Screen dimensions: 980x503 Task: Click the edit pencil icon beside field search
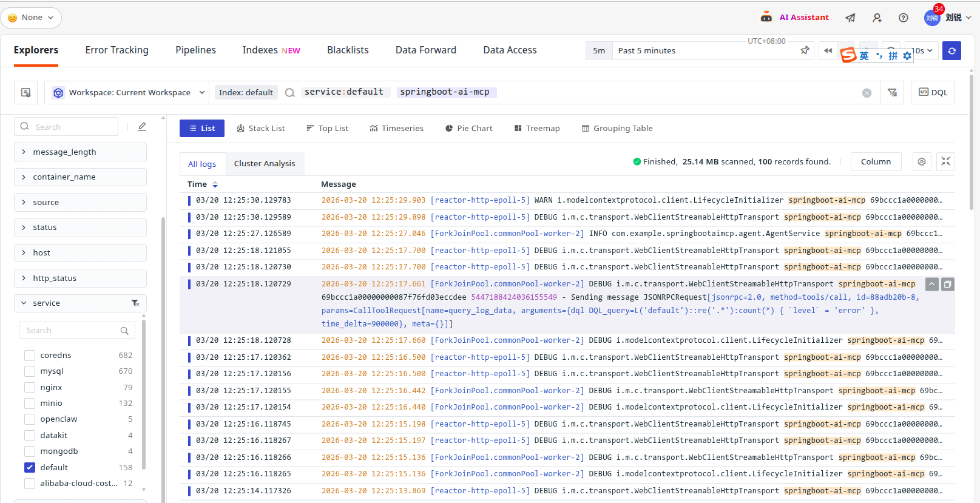coord(142,127)
